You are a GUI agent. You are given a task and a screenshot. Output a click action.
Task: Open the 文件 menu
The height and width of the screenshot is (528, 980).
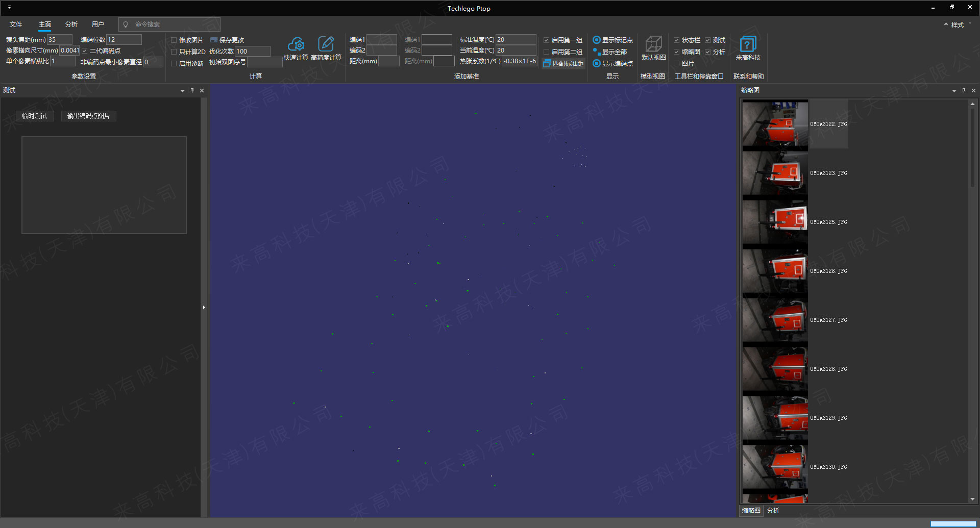16,24
